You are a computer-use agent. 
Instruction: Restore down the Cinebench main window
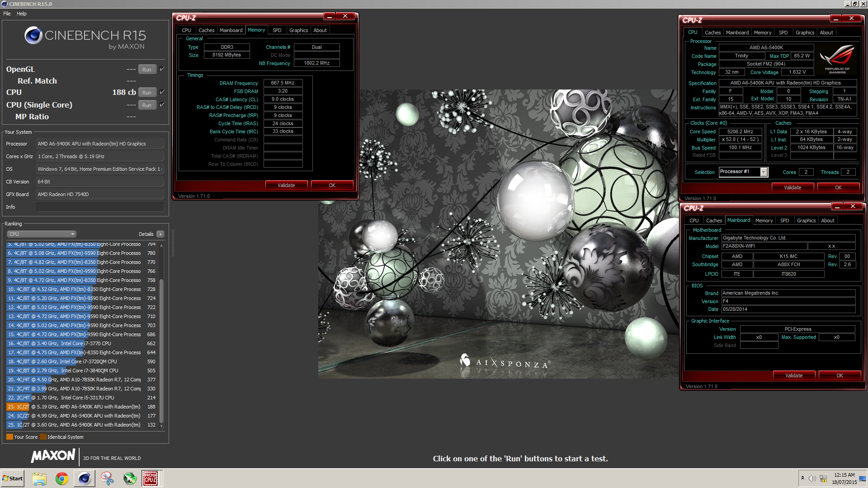coord(855,4)
